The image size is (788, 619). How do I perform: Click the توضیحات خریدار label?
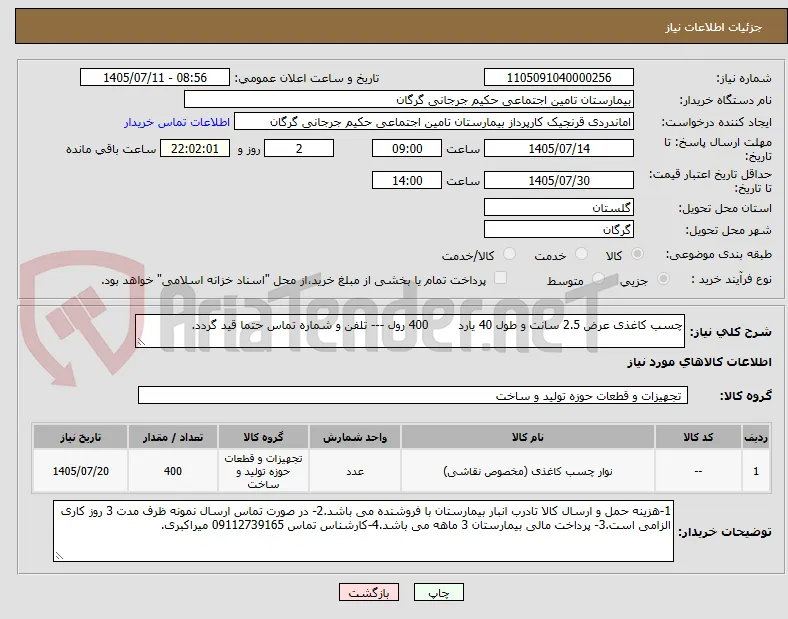(x=725, y=532)
